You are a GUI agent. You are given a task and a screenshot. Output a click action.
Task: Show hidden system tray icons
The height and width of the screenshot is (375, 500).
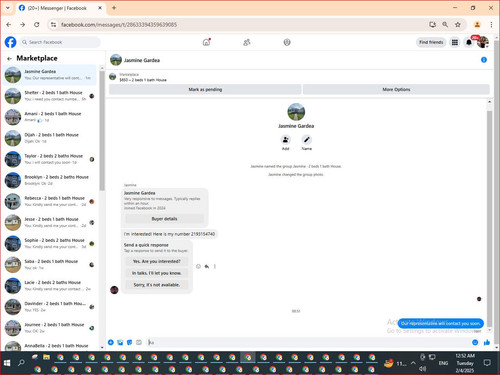click(x=413, y=363)
